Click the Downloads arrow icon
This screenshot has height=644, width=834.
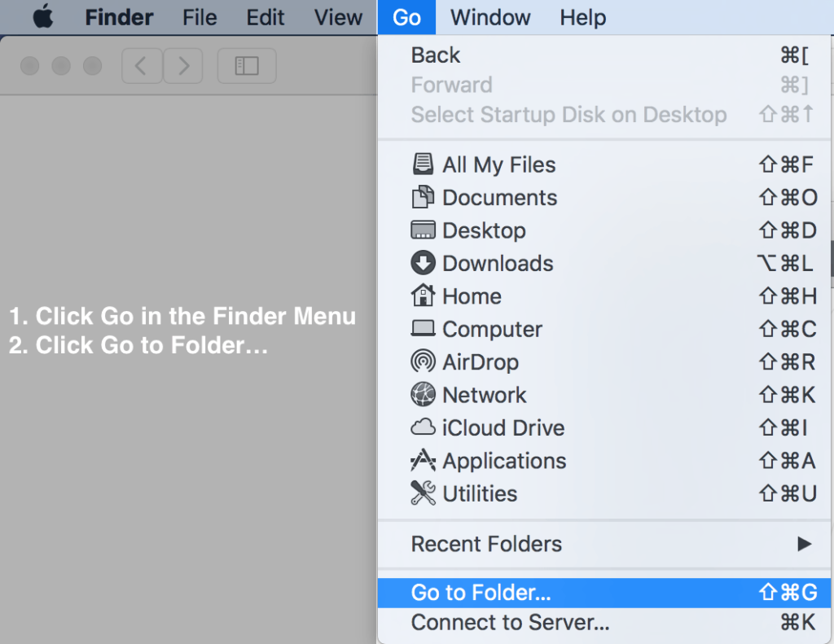423,263
